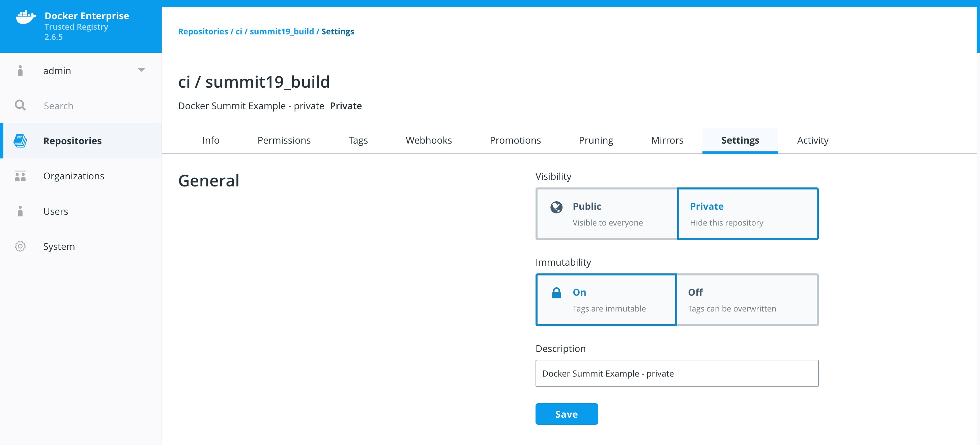Click the admin user avatar icon
The width and height of the screenshot is (980, 445).
point(20,71)
